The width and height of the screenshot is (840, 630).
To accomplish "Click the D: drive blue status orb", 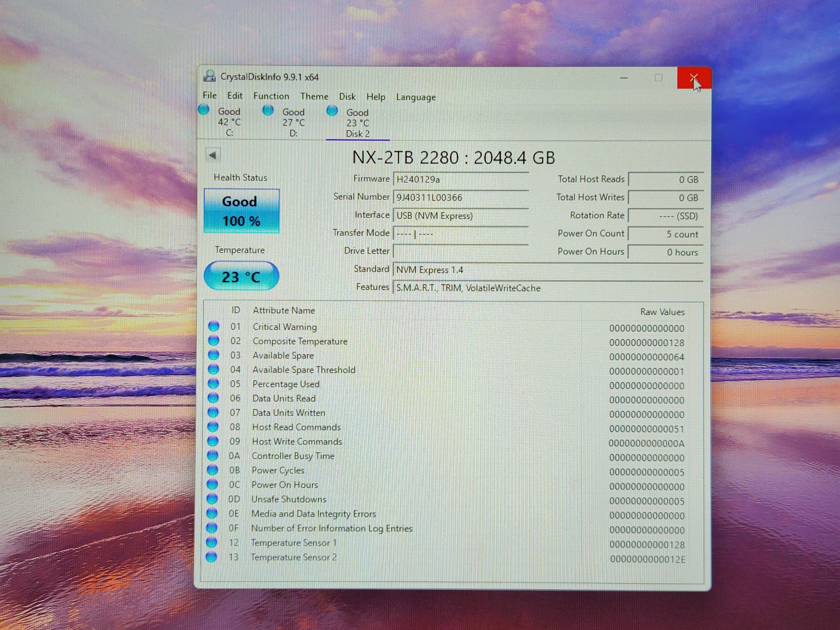I will coord(268,110).
